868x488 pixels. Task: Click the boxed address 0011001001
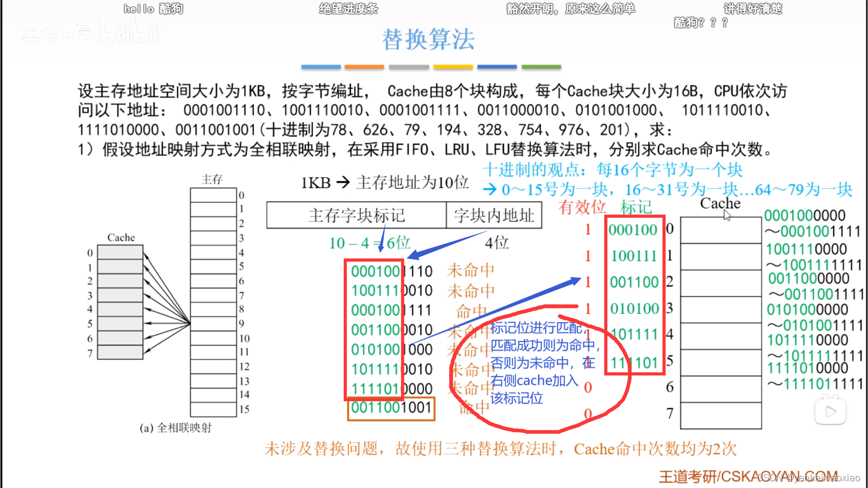click(391, 408)
